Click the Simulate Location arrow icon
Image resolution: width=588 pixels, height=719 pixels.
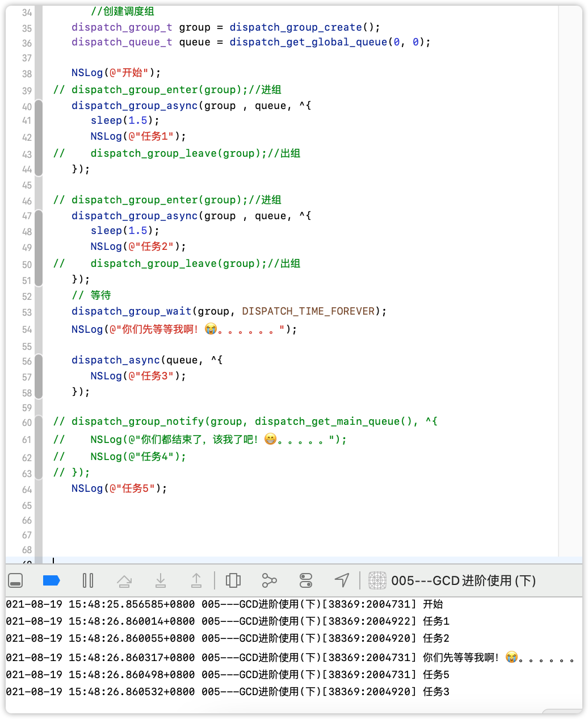coord(342,580)
